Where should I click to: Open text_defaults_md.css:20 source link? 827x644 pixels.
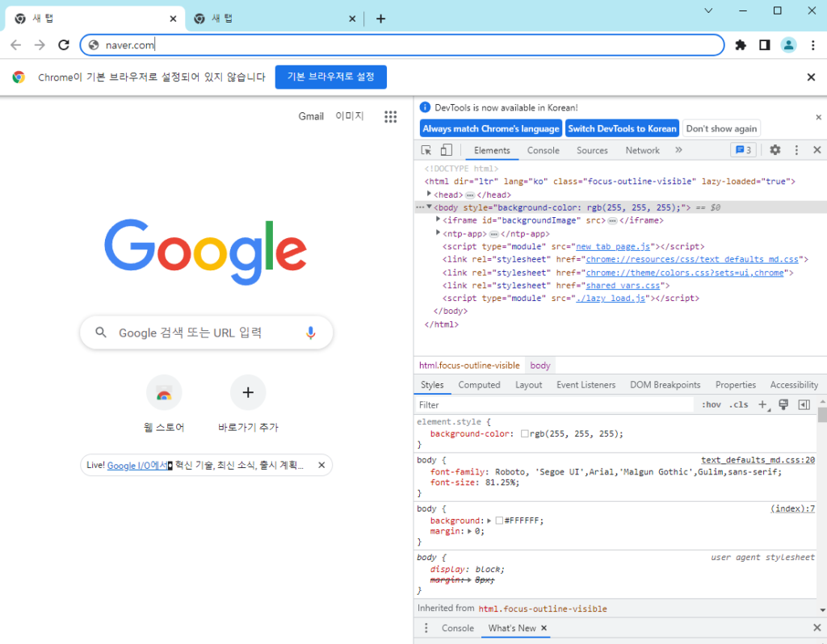758,460
